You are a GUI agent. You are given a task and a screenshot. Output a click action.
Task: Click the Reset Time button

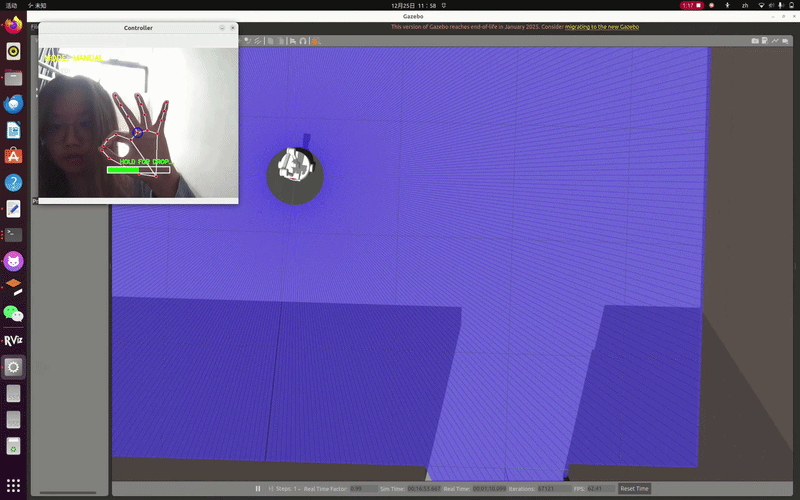pos(634,488)
